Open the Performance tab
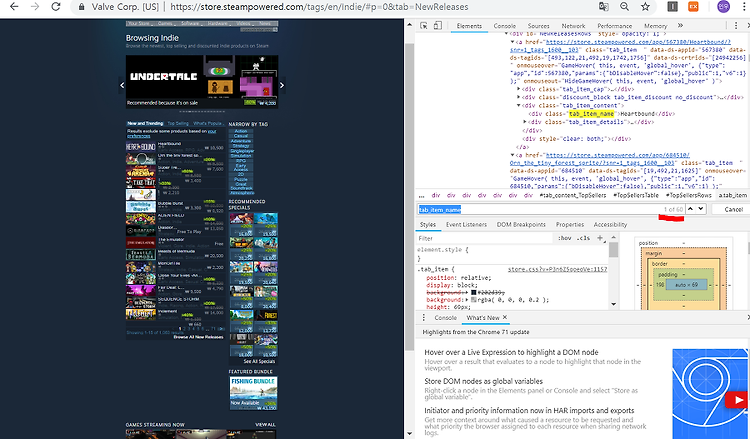Image resolution: width=750 pixels, height=439 pixels. [615, 26]
